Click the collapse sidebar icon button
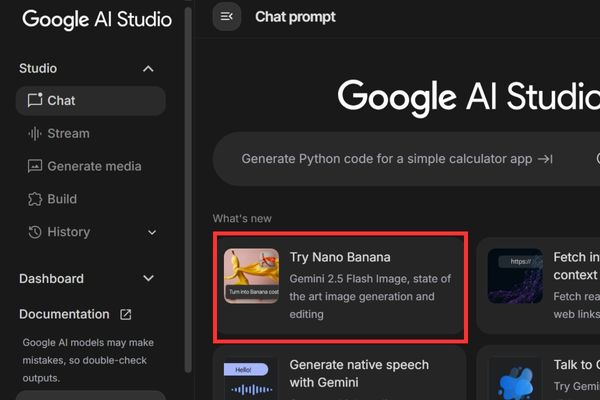Screen dimensions: 600x400 (227, 17)
